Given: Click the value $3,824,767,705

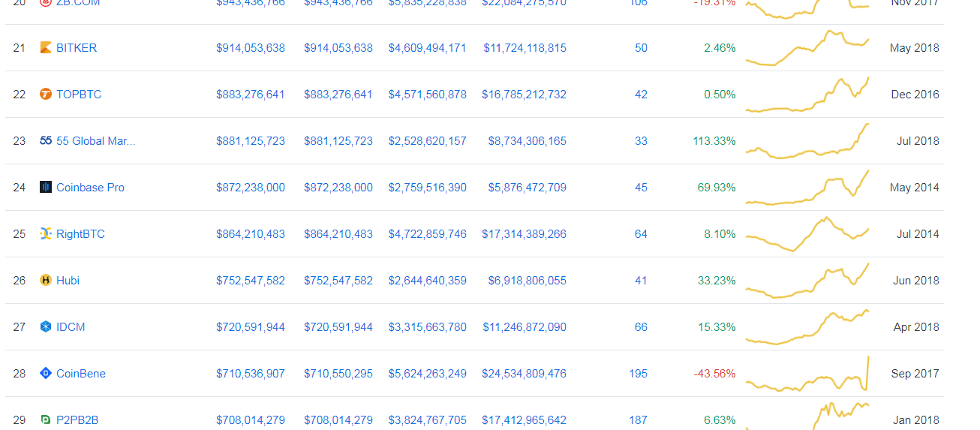Looking at the screenshot, I should (427, 420).
